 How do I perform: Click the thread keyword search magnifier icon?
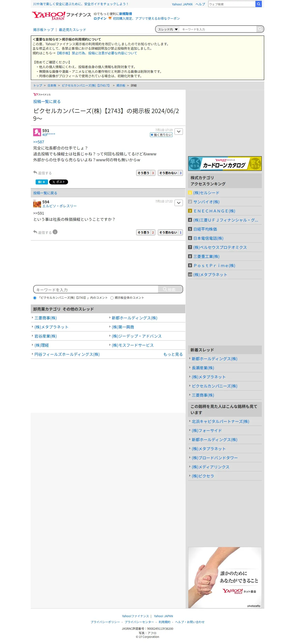pos(260,29)
